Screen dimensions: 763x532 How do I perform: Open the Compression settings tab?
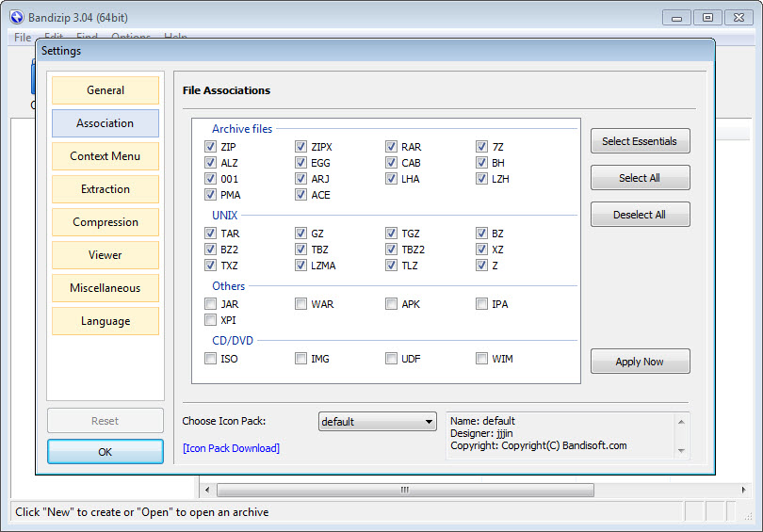pyautogui.click(x=106, y=222)
